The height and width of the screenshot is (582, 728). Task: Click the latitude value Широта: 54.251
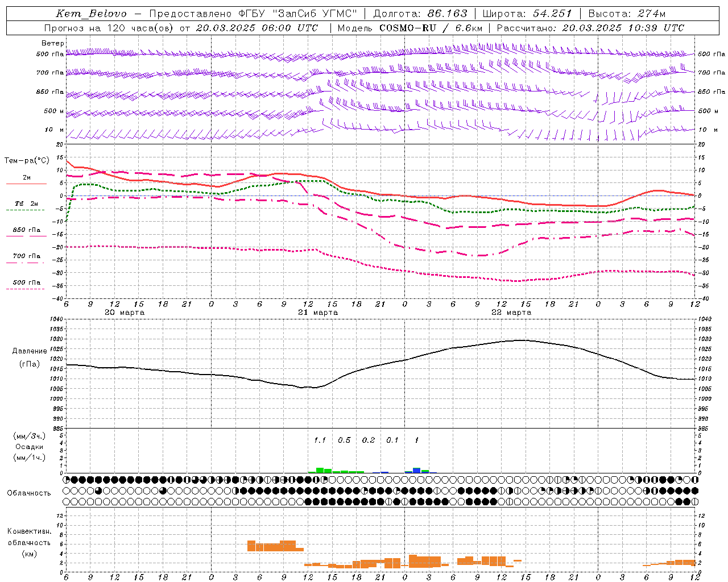point(527,14)
